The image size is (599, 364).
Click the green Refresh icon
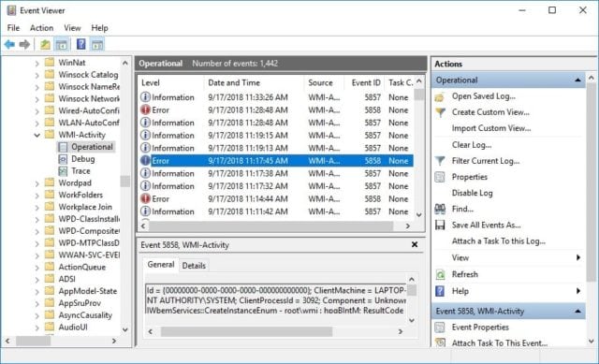tap(440, 274)
